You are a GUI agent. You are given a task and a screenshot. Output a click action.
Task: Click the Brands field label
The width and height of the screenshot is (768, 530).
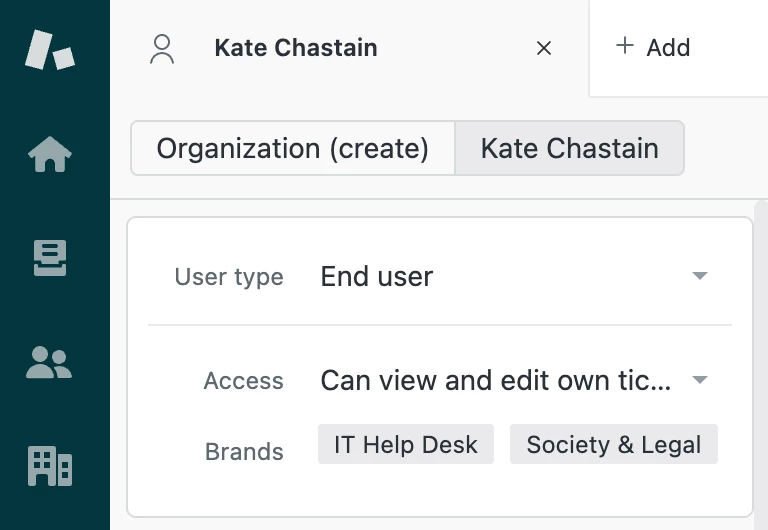click(244, 451)
